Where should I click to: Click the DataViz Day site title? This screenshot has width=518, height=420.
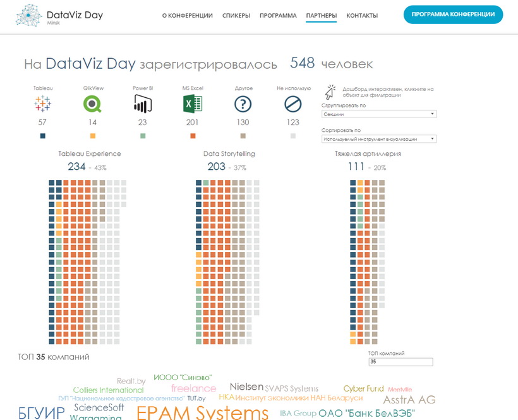(x=75, y=15)
